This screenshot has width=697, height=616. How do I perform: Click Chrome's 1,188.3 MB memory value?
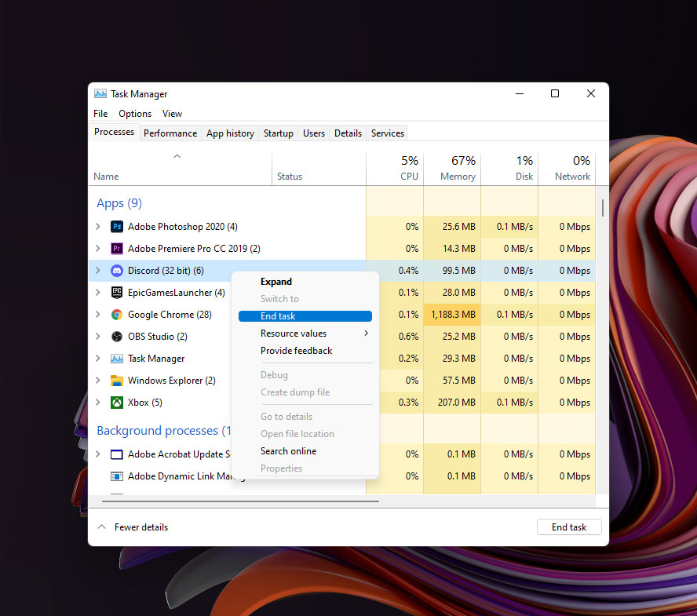pyautogui.click(x=453, y=315)
